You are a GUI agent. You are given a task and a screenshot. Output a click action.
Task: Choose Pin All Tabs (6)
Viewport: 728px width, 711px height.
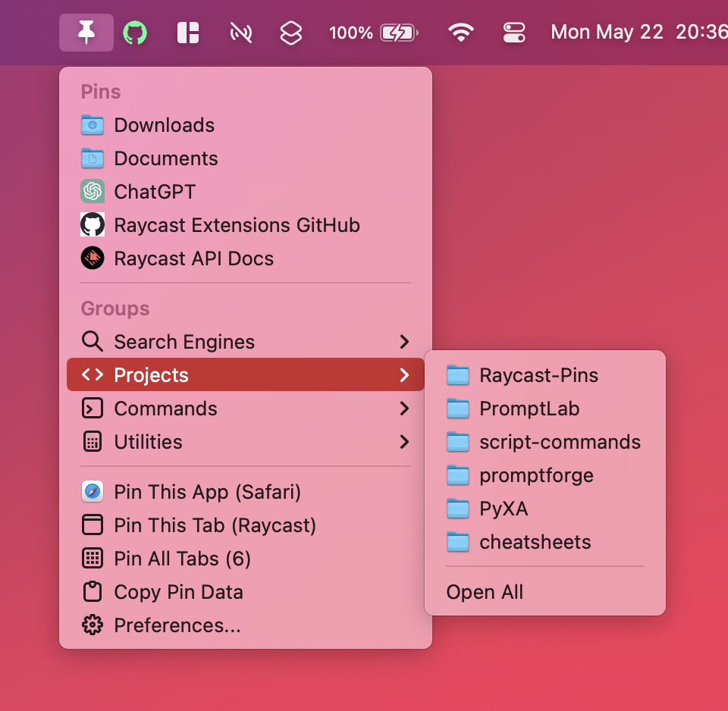(x=182, y=559)
